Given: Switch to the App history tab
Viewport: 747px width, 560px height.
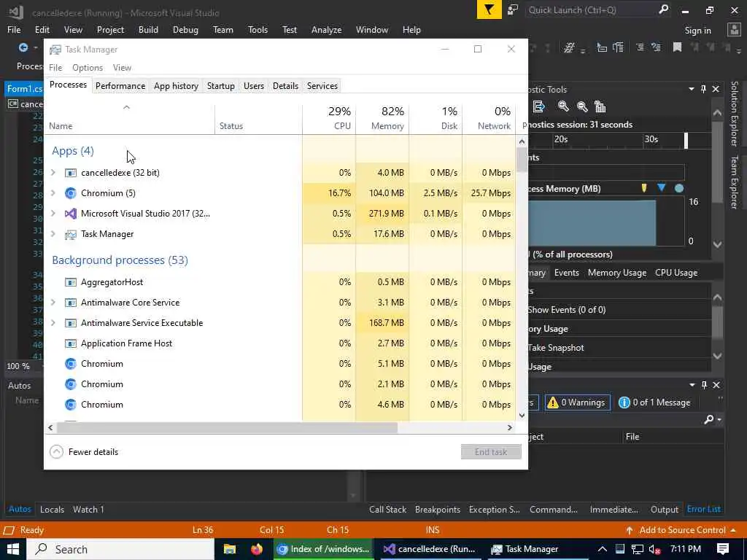Looking at the screenshot, I should tap(176, 86).
